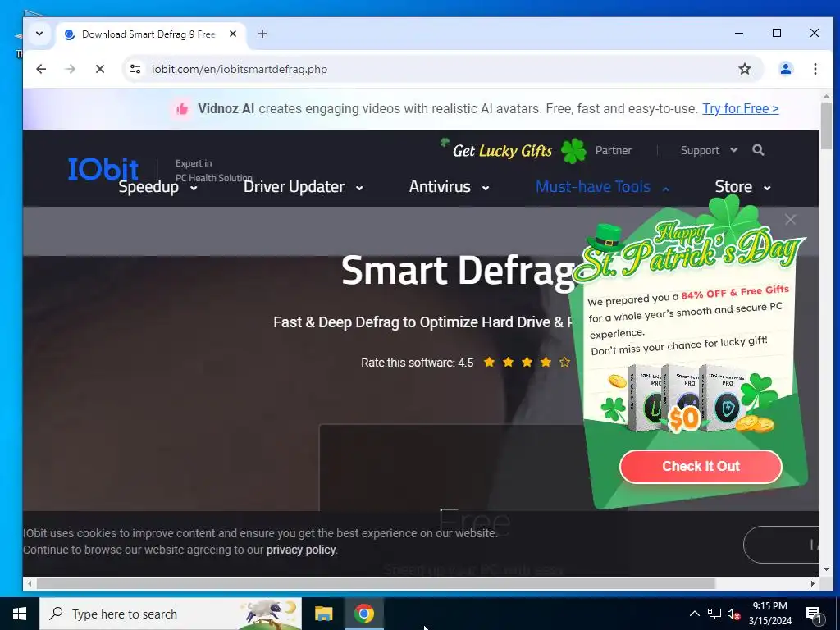Close the St. Patrick's Day popup
This screenshot has height=630, width=840.
(x=790, y=220)
